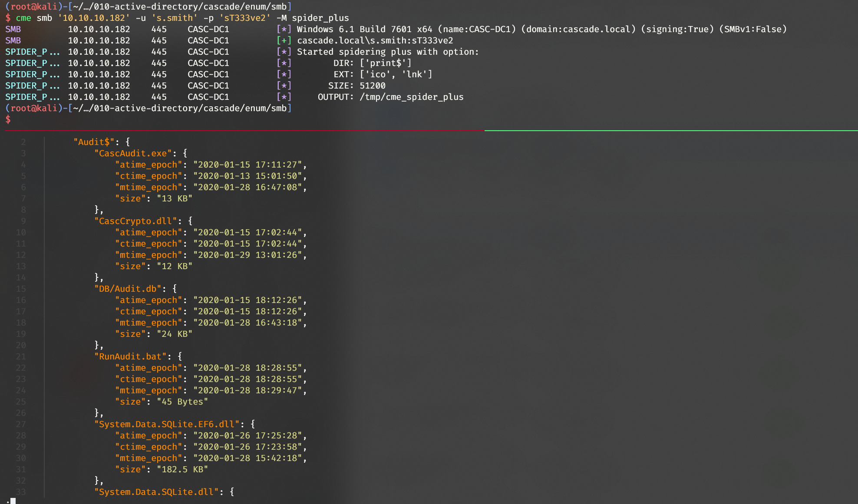Click EF6.dll ctime "2020-01-26 17:23:58"
Viewport: 858px width, 504px height.
pos(247,447)
